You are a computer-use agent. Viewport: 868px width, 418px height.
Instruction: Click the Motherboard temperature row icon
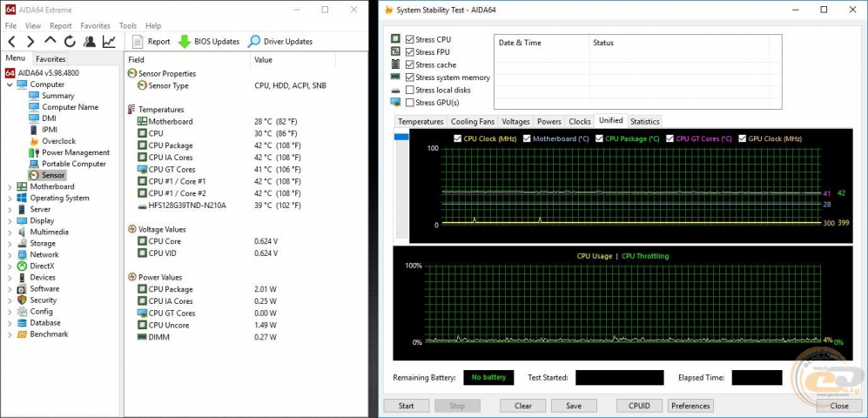pos(142,121)
